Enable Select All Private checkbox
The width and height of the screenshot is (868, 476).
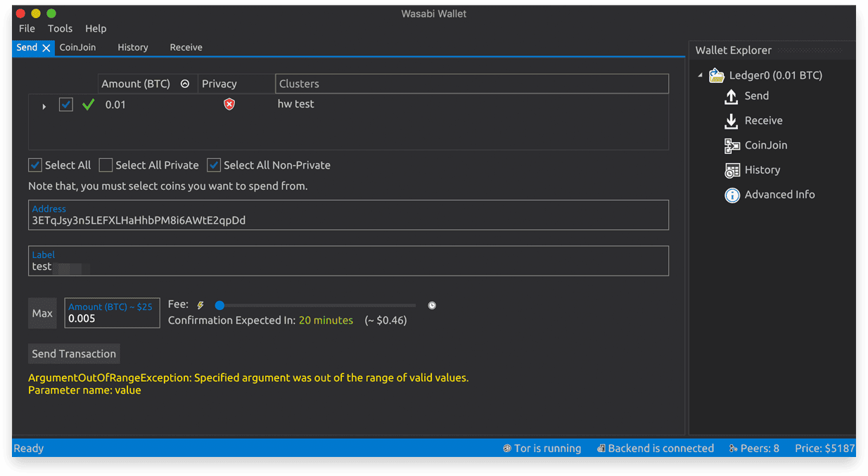[x=106, y=165]
